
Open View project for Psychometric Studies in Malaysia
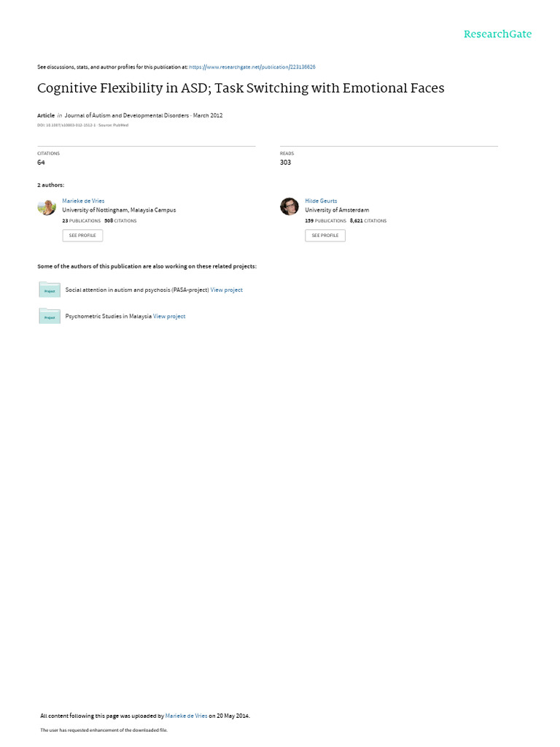click(169, 317)
